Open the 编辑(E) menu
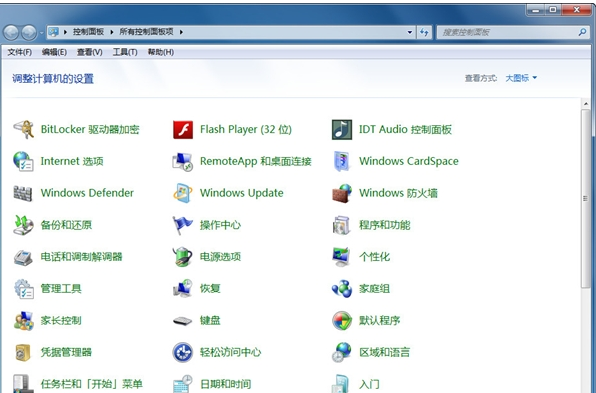The width and height of the screenshot is (596, 393). [54, 52]
